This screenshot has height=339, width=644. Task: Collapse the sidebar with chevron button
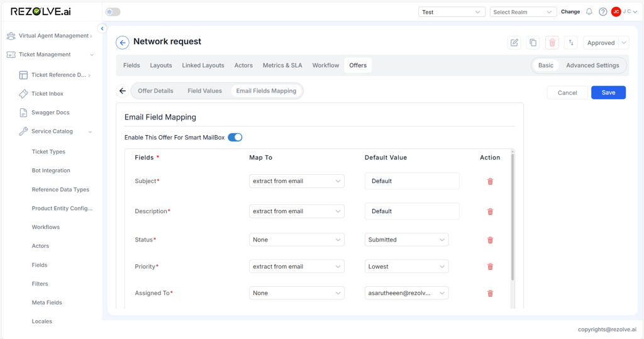(103, 28)
